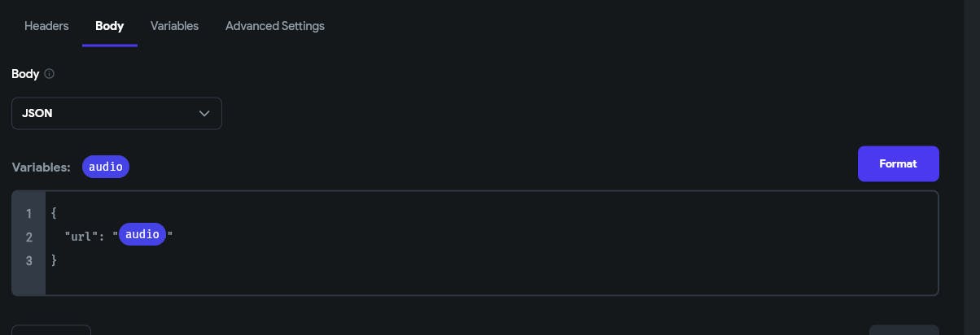Click the Format button
Screen dimensions: 980x335
pyautogui.click(x=898, y=164)
